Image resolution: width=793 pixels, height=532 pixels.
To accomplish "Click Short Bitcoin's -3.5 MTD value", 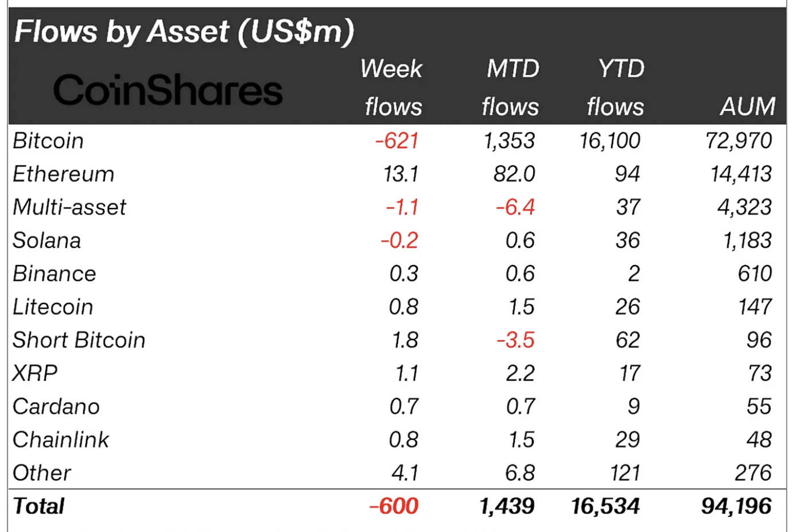I will click(x=516, y=341).
